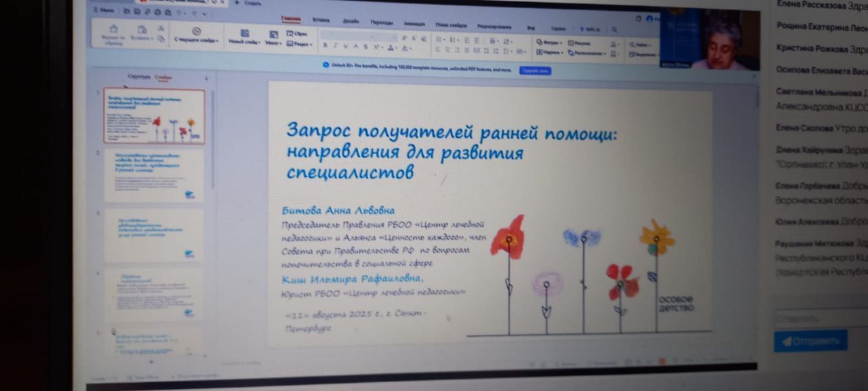This screenshot has height=391, width=868.
Task: Open the Shapes dropdown
Action: [x=549, y=42]
